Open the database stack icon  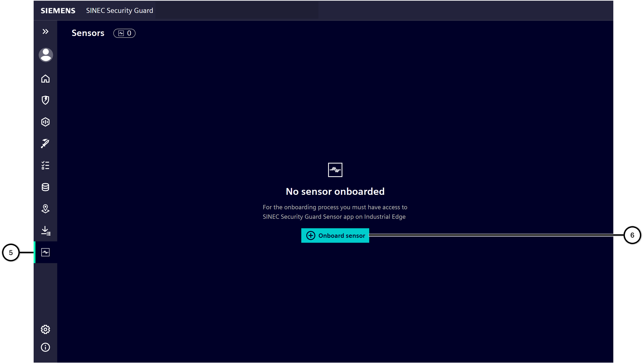(x=45, y=187)
